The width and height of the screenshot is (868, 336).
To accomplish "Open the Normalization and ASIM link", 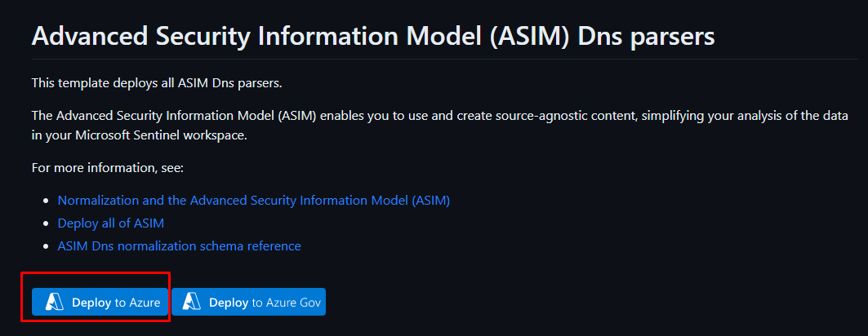I will [x=253, y=200].
